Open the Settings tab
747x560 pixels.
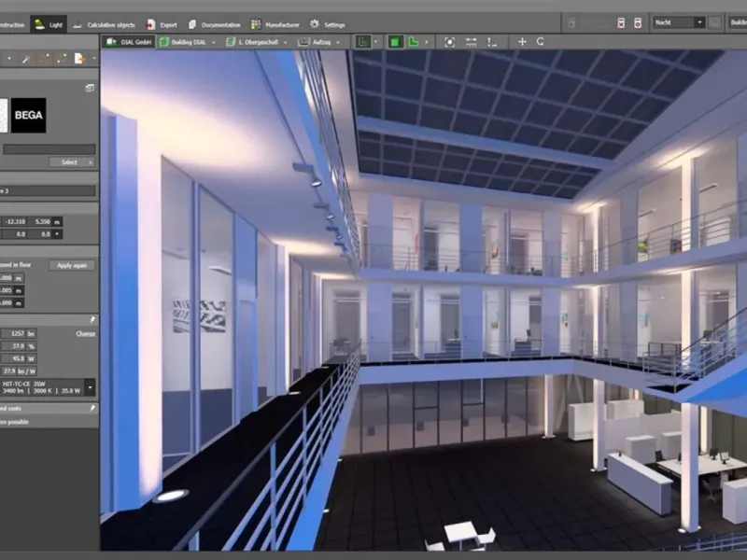click(x=327, y=25)
